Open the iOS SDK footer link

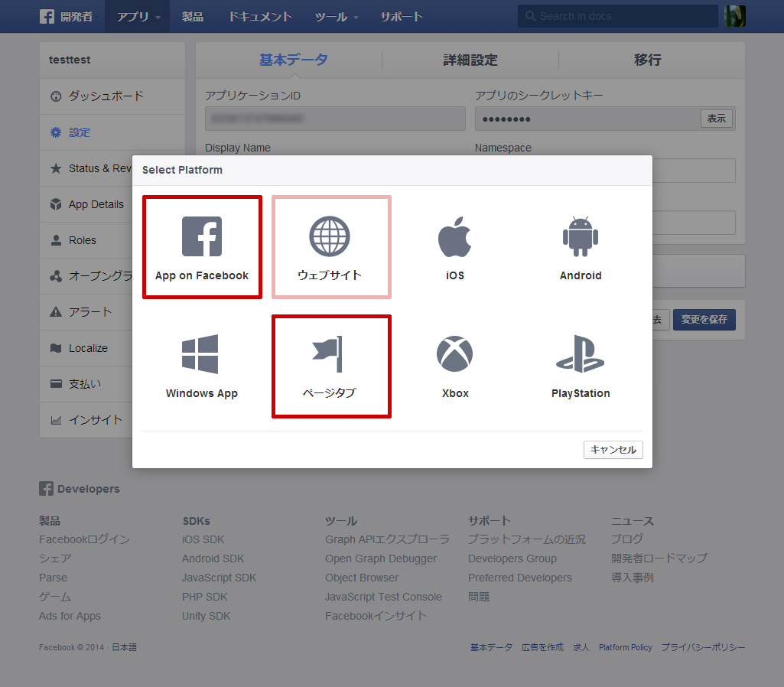click(x=203, y=539)
